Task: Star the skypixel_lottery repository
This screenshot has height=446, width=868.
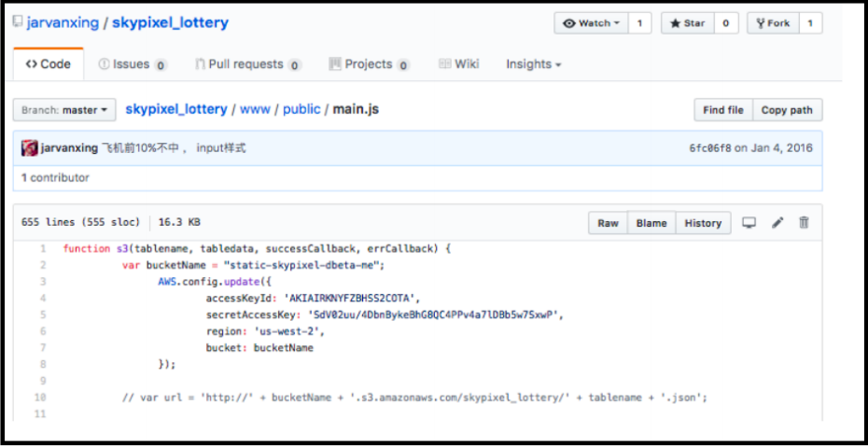Action: 688,23
